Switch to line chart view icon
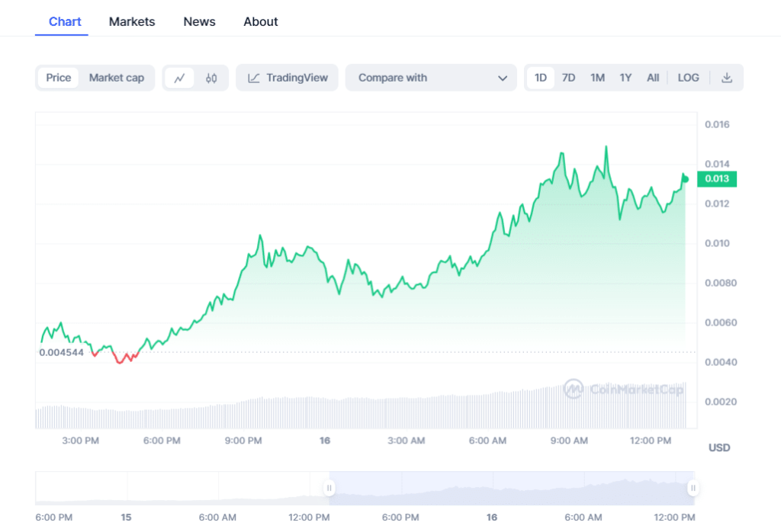This screenshot has height=532, width=781. point(180,78)
